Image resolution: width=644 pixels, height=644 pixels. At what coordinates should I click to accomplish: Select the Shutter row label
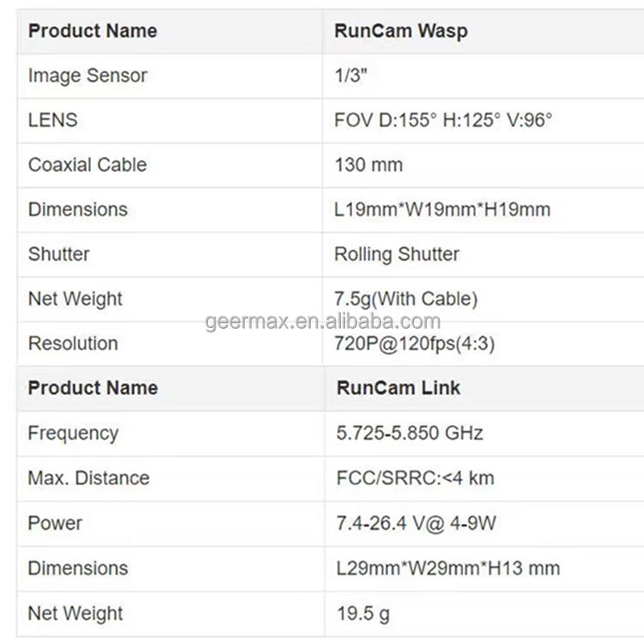point(58,254)
